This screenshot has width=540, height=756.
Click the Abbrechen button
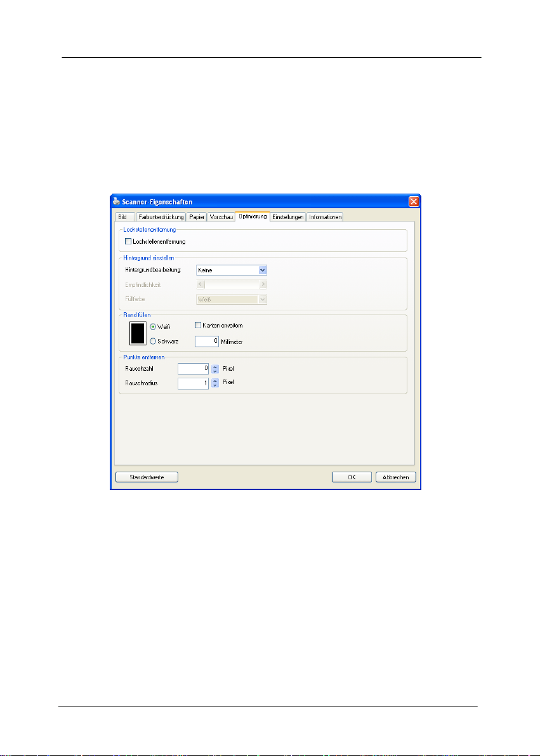coord(396,477)
